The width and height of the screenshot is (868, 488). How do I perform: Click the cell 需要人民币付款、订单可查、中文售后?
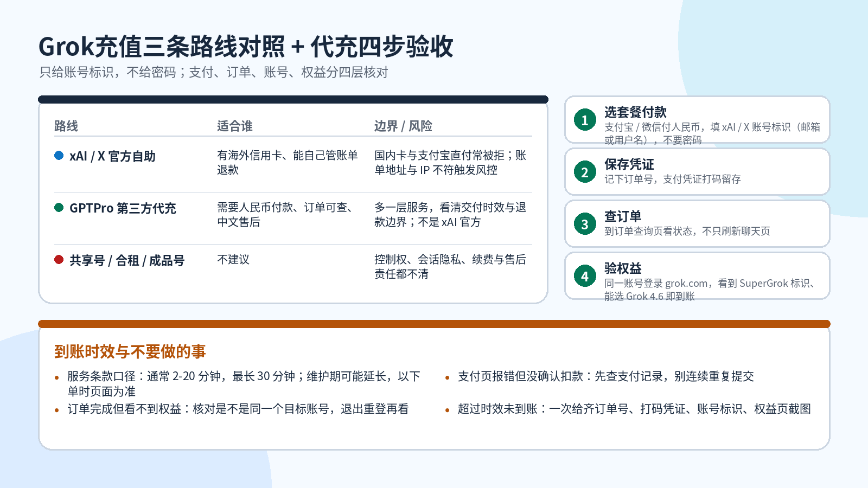285,215
